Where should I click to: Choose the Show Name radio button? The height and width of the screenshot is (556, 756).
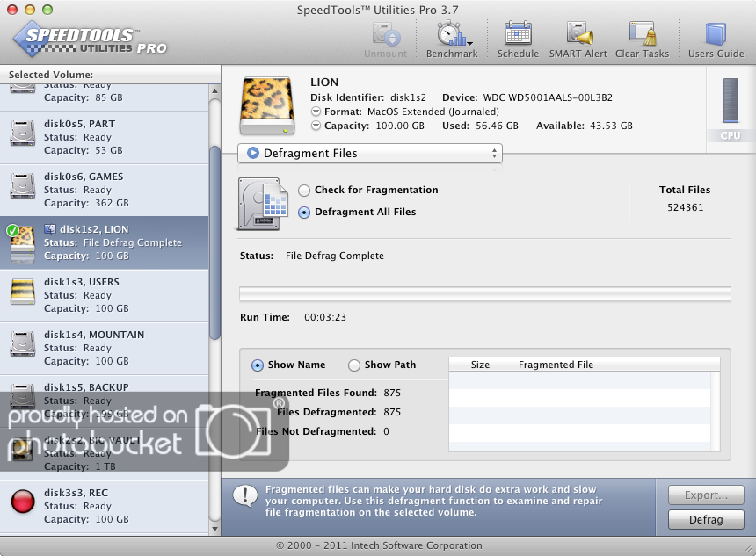click(x=258, y=365)
